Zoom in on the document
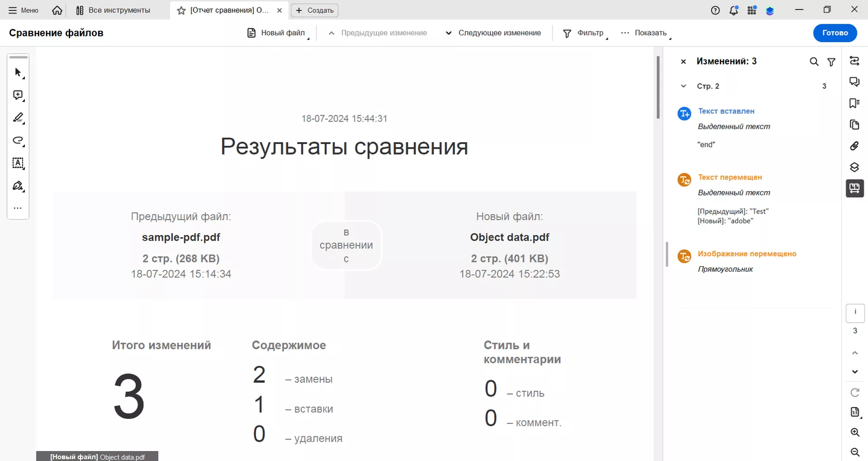The height and width of the screenshot is (461, 868). 855,432
